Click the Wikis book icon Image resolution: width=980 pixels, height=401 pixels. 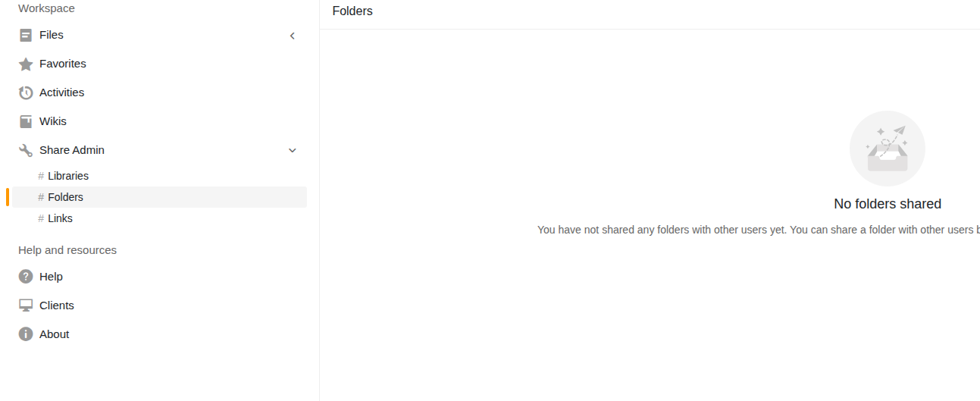pos(26,121)
